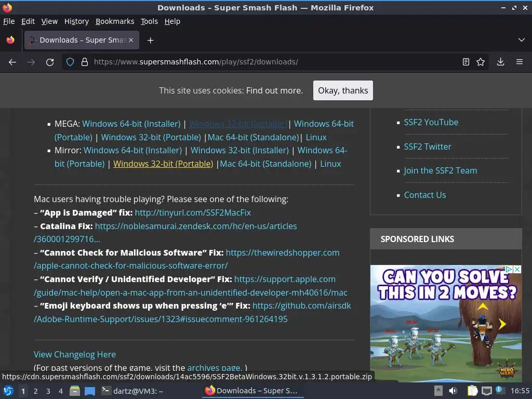
Task: Switch to workspace 1
Action: pos(23,391)
